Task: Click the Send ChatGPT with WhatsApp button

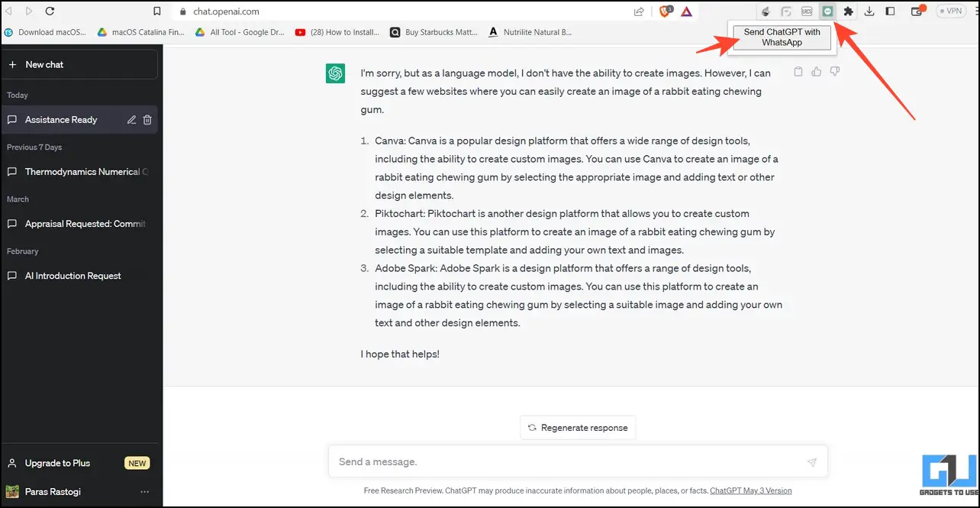Action: coord(782,37)
